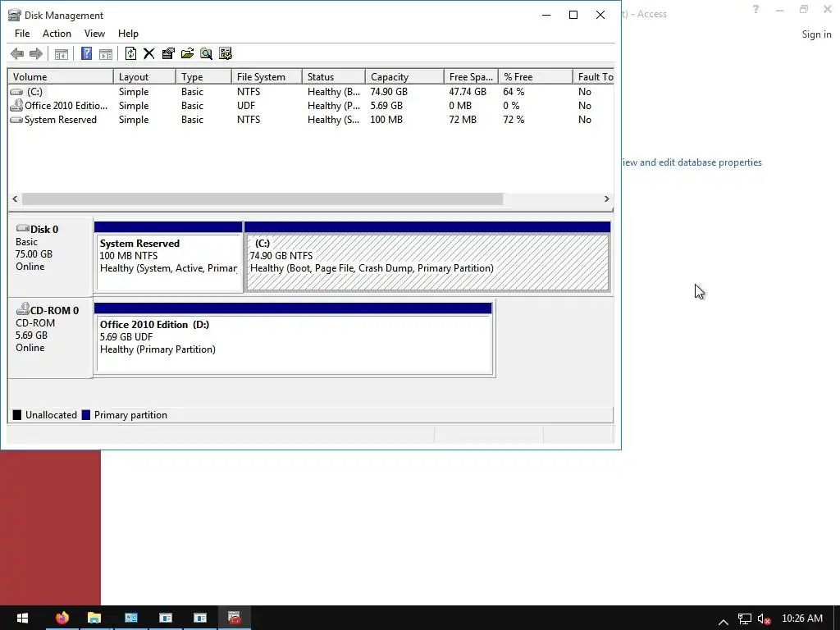
Task: Click the 74.90 GB capacity cell
Action: click(389, 92)
